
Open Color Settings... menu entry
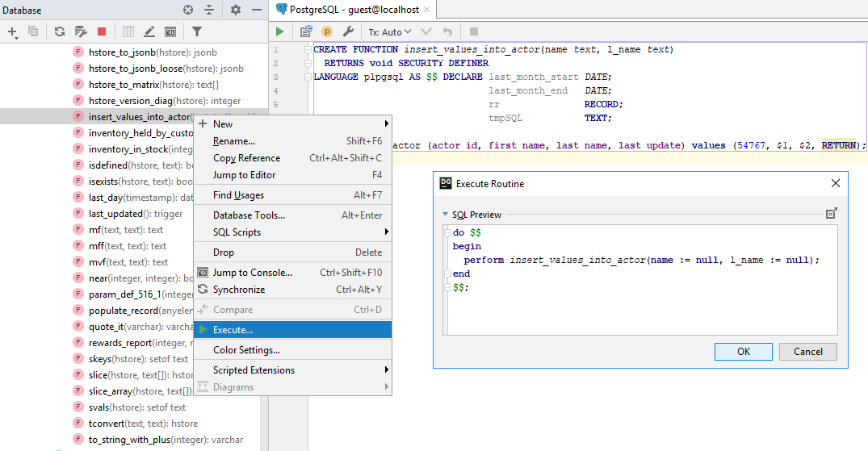coord(292,349)
